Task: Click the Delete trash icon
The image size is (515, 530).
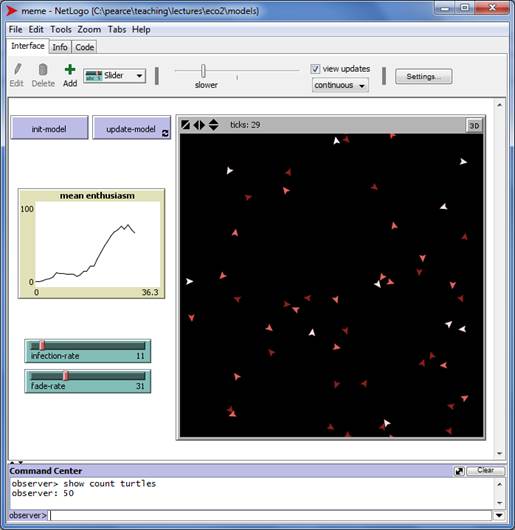Action: click(43, 70)
